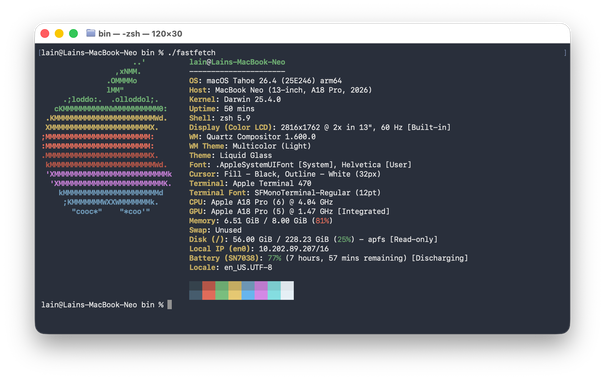The width and height of the screenshot is (605, 380).
Task: Click the cyan color swatch in palette
Action: (x=274, y=290)
